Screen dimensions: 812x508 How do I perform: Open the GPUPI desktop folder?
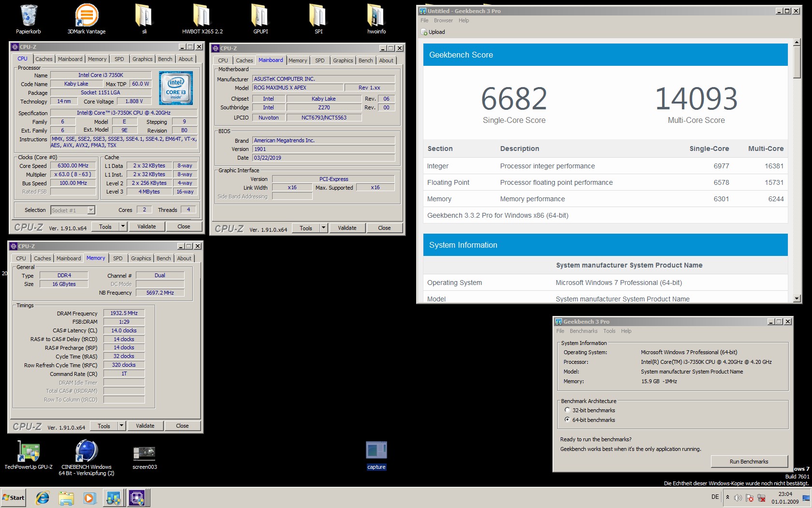[261, 19]
